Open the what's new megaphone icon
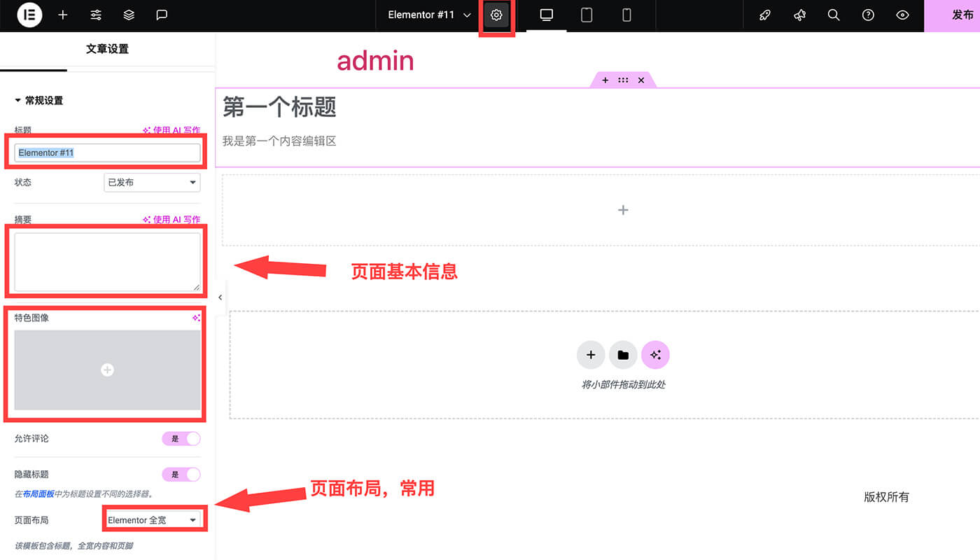 coord(799,15)
